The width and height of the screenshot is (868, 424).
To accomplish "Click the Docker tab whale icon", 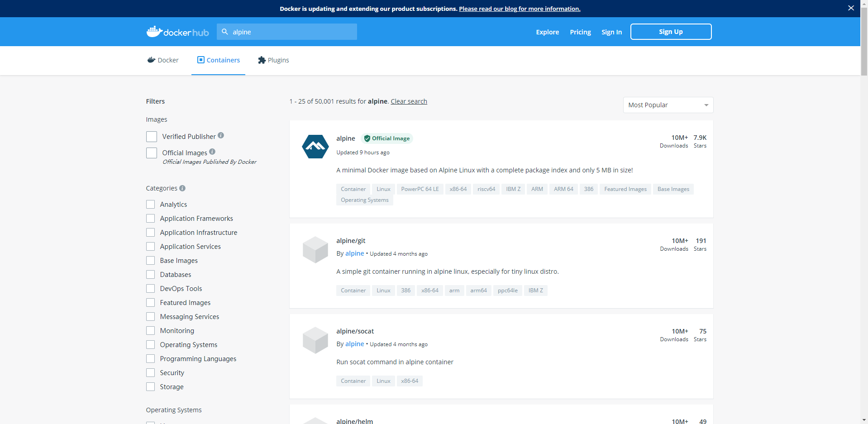I will [151, 60].
